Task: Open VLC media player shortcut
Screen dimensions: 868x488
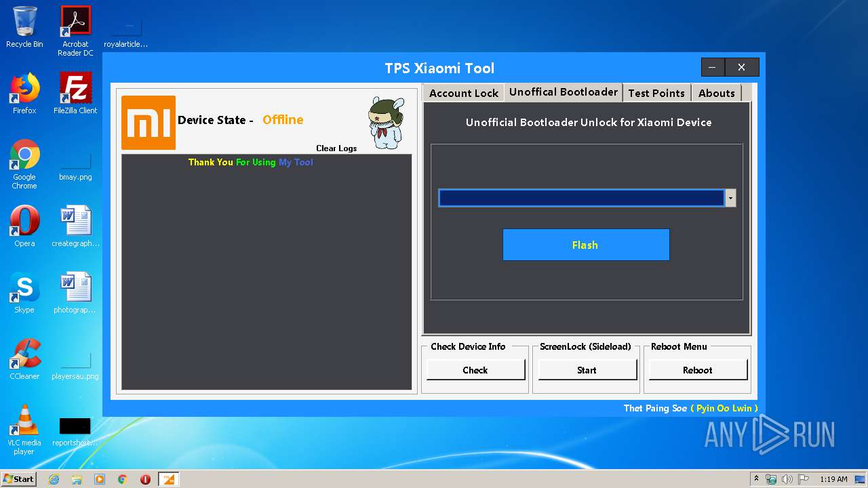Action: (x=24, y=430)
